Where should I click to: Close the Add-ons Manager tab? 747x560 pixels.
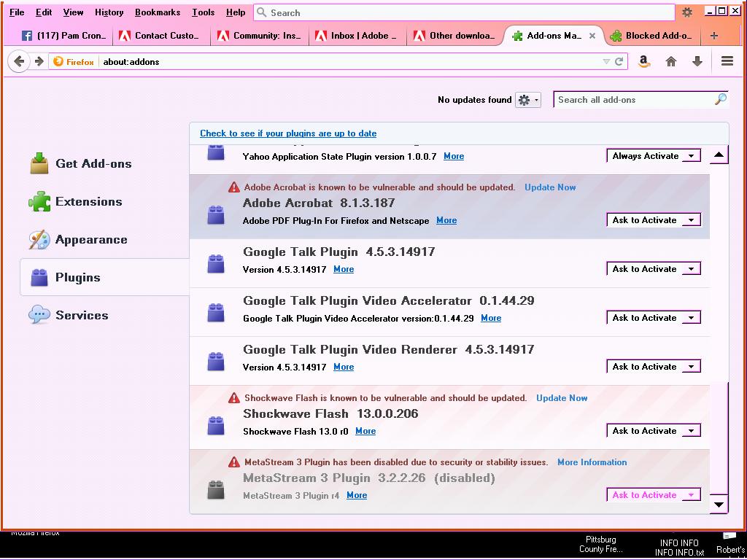click(x=592, y=36)
